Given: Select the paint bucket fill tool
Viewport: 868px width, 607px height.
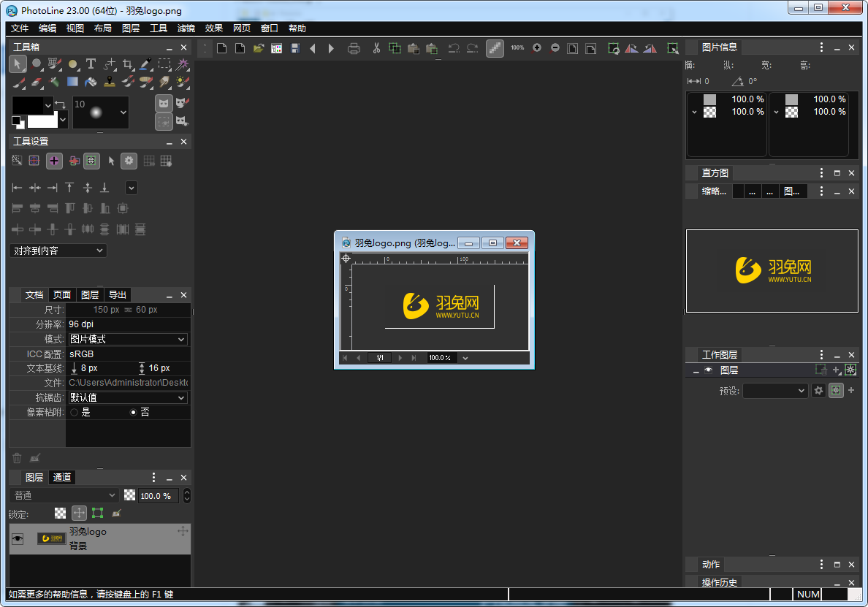Looking at the screenshot, I should 91,83.
